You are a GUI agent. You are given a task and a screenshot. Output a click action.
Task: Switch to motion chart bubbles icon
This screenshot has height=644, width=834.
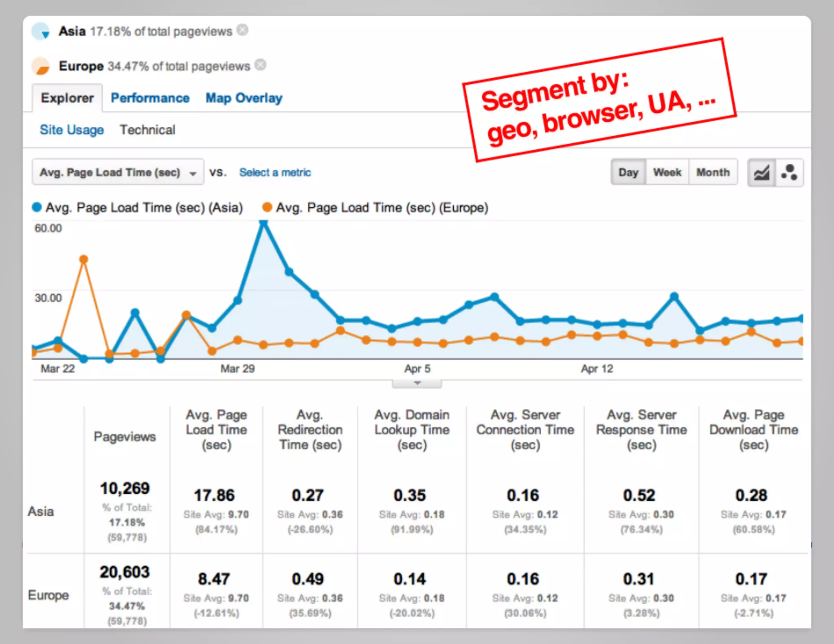pyautogui.click(x=789, y=173)
